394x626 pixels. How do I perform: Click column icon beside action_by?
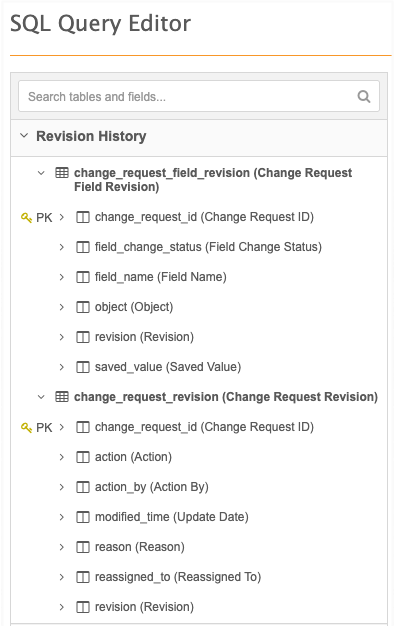click(x=83, y=487)
